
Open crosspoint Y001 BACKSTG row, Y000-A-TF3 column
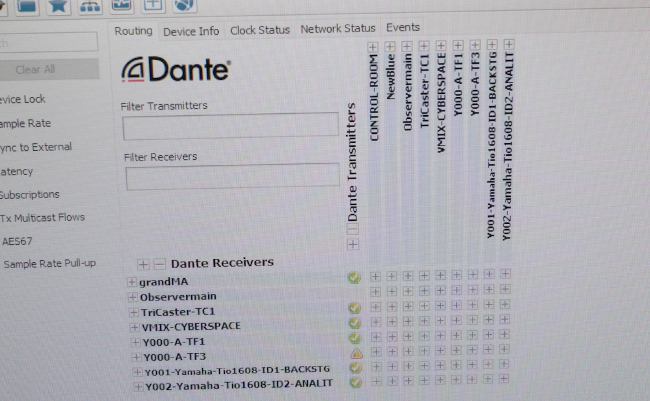(x=472, y=365)
